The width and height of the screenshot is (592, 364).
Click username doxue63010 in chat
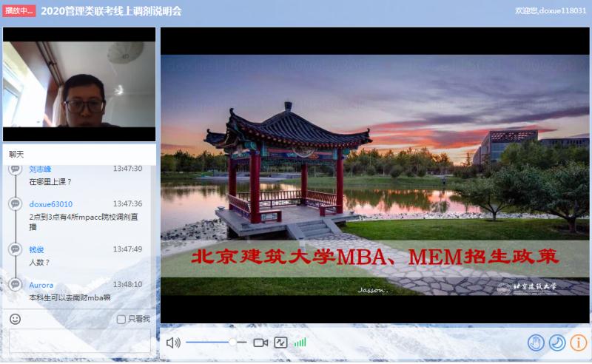click(50, 203)
